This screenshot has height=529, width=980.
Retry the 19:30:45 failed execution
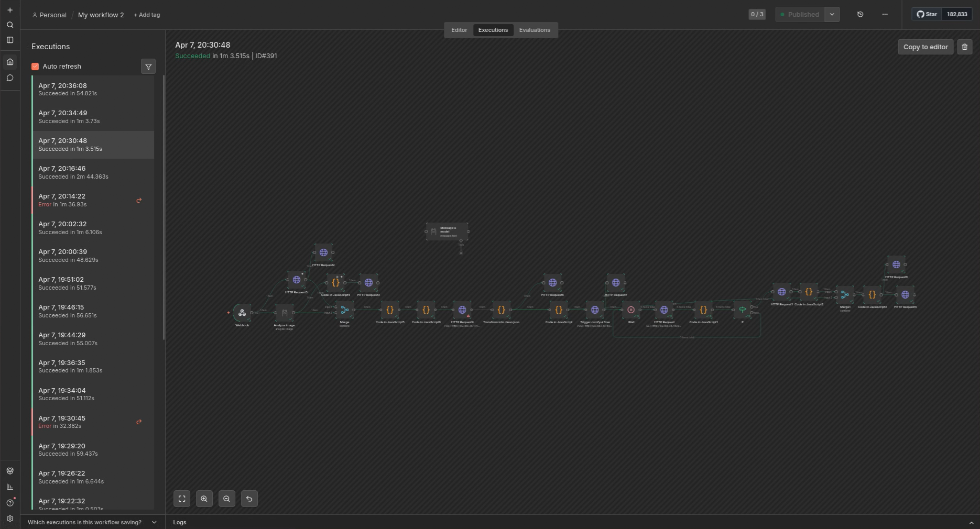point(139,422)
